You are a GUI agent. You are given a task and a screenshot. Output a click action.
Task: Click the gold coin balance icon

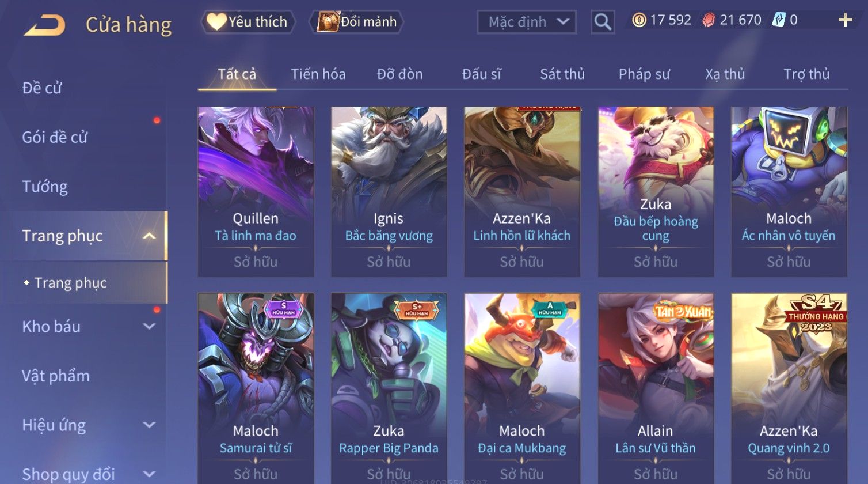[639, 20]
